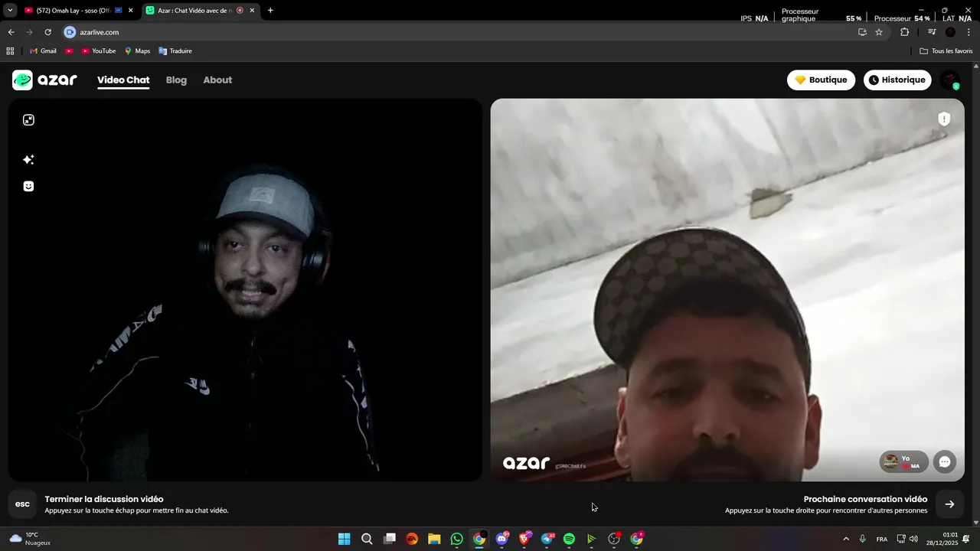The height and width of the screenshot is (551, 980).
Task: Open Spotify from the taskbar
Action: (569, 539)
